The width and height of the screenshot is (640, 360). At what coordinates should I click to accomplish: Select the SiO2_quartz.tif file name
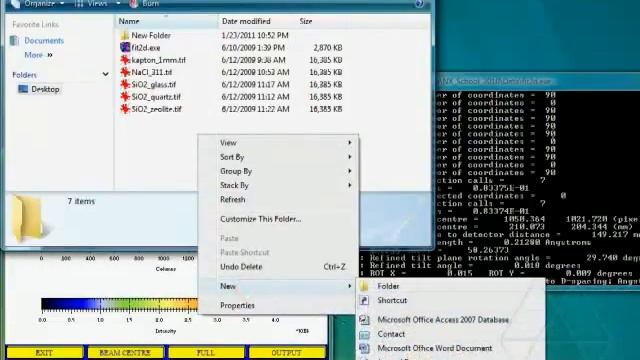[x=156, y=97]
